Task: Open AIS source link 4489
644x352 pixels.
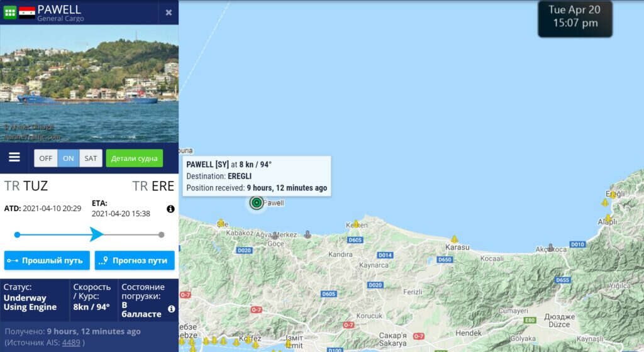Action: pyautogui.click(x=71, y=343)
